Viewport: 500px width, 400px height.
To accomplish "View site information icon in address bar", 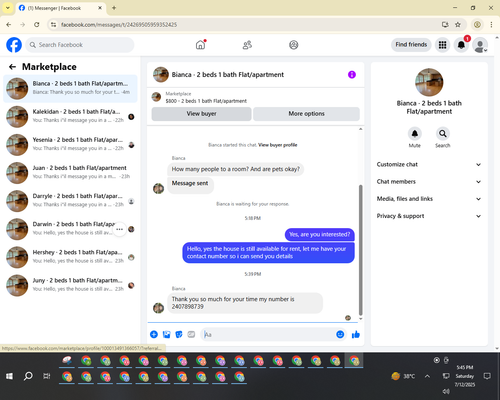I will (x=53, y=25).
